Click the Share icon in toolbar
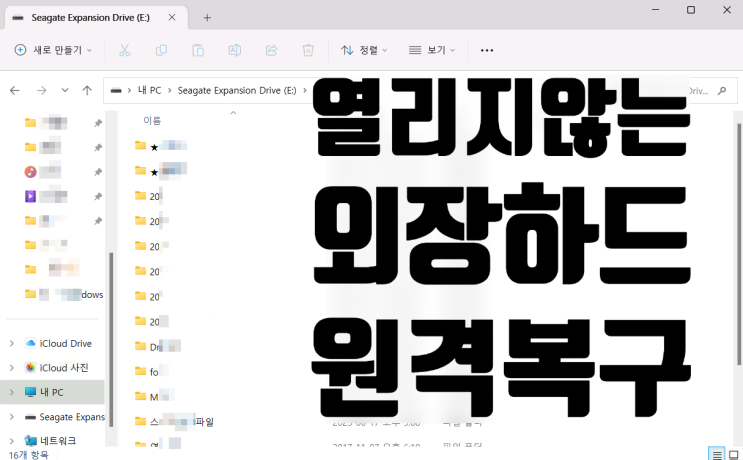The width and height of the screenshot is (743, 460). [x=272, y=50]
